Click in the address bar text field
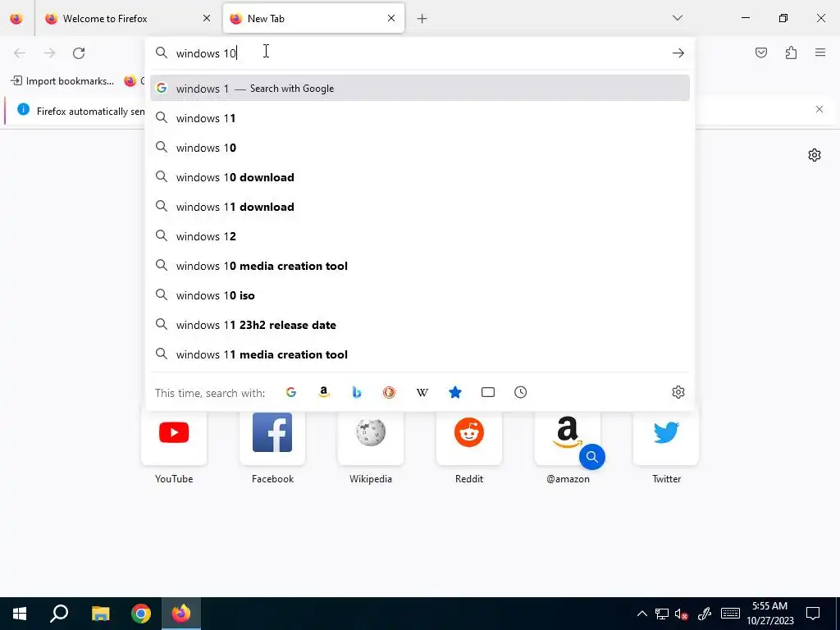840x630 pixels. pos(421,53)
